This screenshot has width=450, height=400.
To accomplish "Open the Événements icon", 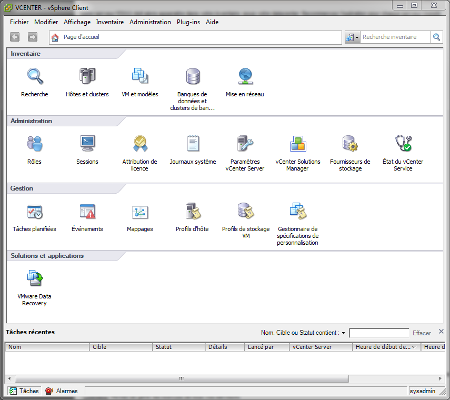I will pyautogui.click(x=87, y=211).
